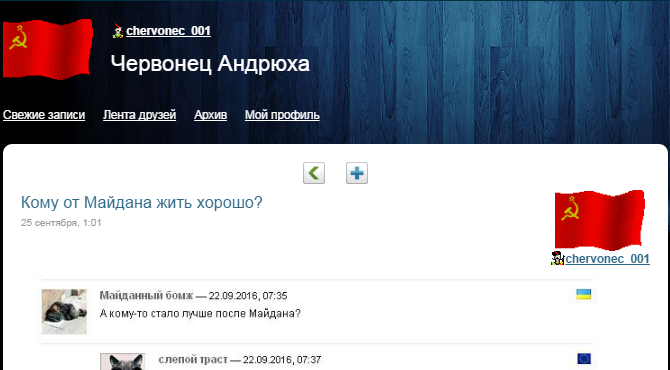Viewport: 670px width, 370px height.
Task: Click the green back arrow button
Action: point(314,173)
